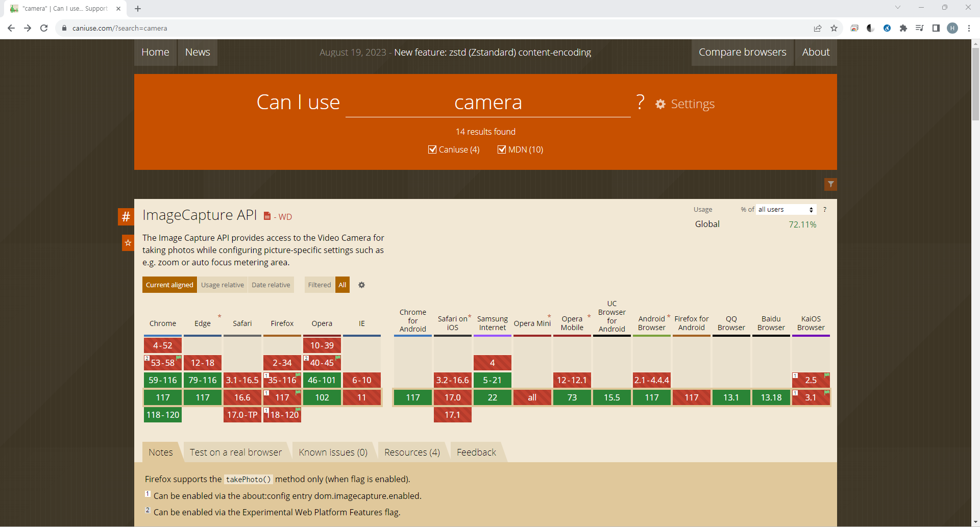Open Test on a real browser tab
The height and width of the screenshot is (527, 980).
click(x=236, y=453)
